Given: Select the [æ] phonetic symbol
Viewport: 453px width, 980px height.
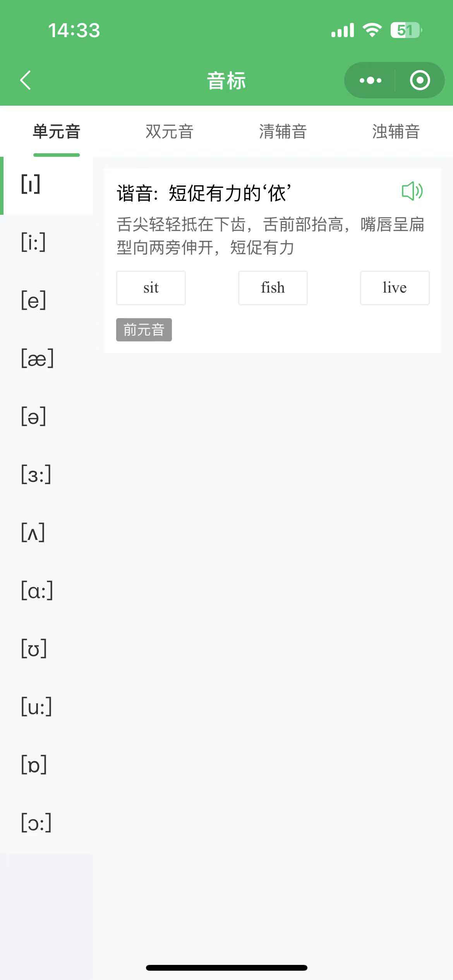Looking at the screenshot, I should click(38, 358).
